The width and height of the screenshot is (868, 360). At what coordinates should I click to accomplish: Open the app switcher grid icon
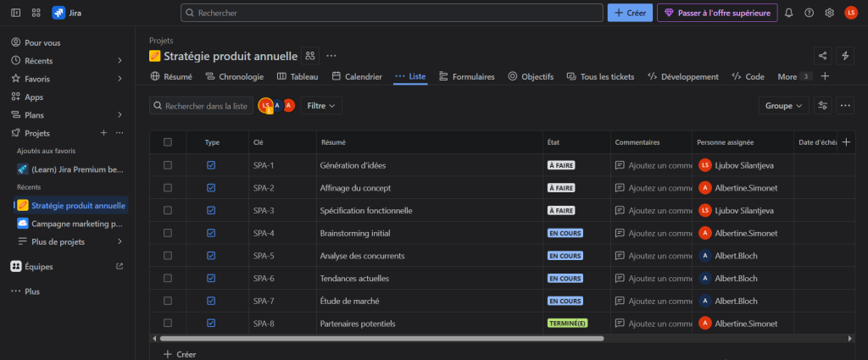[x=36, y=13]
